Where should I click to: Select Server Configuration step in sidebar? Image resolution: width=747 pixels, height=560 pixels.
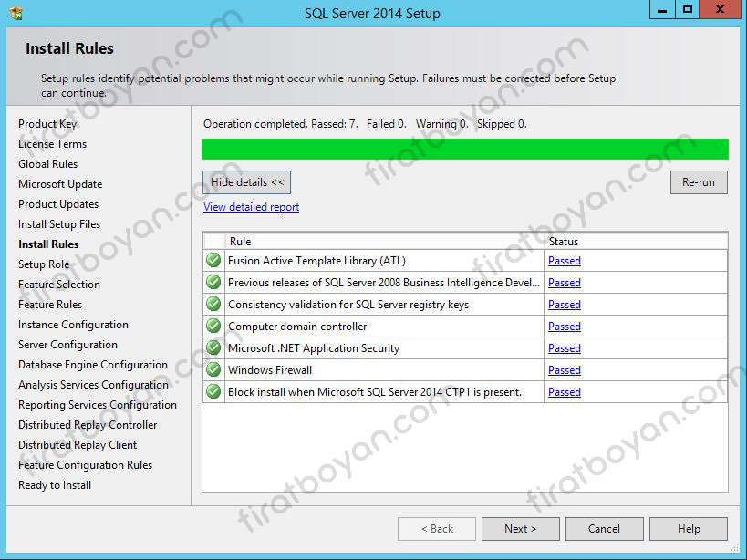[67, 345]
